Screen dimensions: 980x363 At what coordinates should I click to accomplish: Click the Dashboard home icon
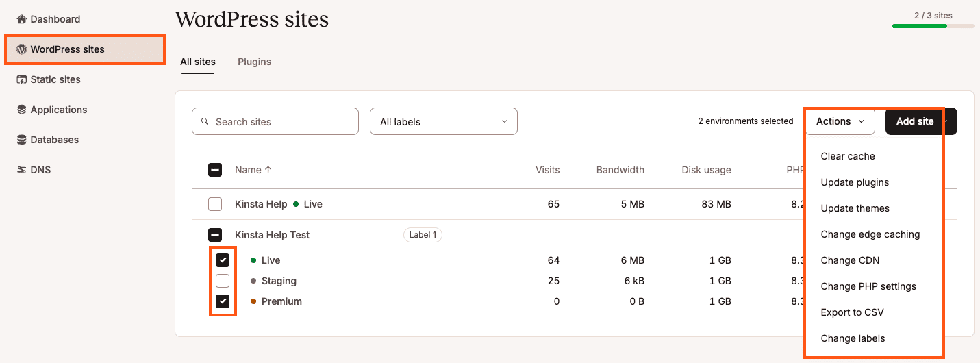tap(21, 19)
